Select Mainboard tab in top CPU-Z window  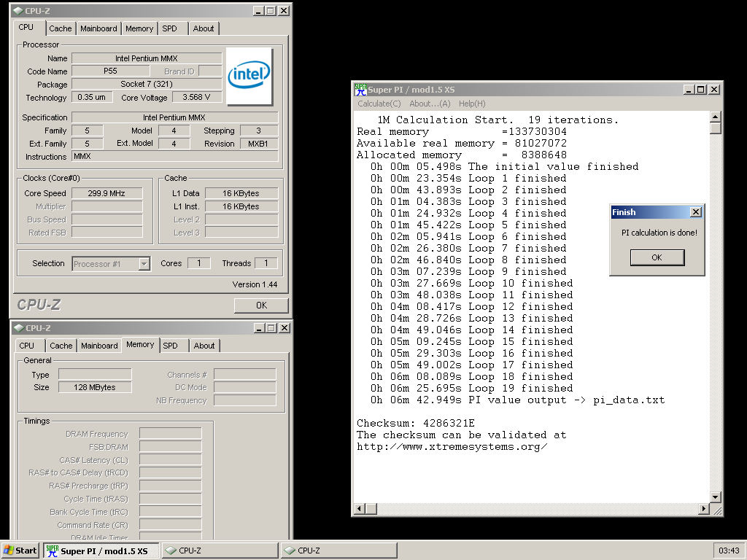click(98, 28)
